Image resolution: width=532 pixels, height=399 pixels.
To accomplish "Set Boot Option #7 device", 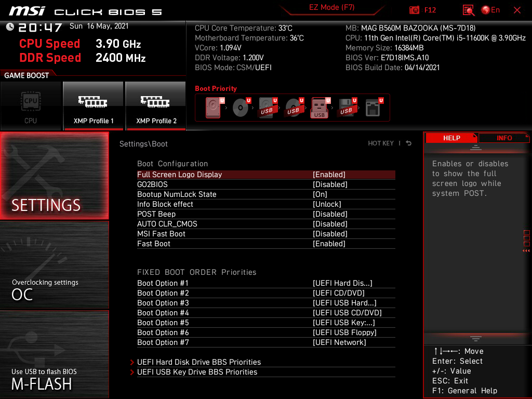I will [x=266, y=342].
